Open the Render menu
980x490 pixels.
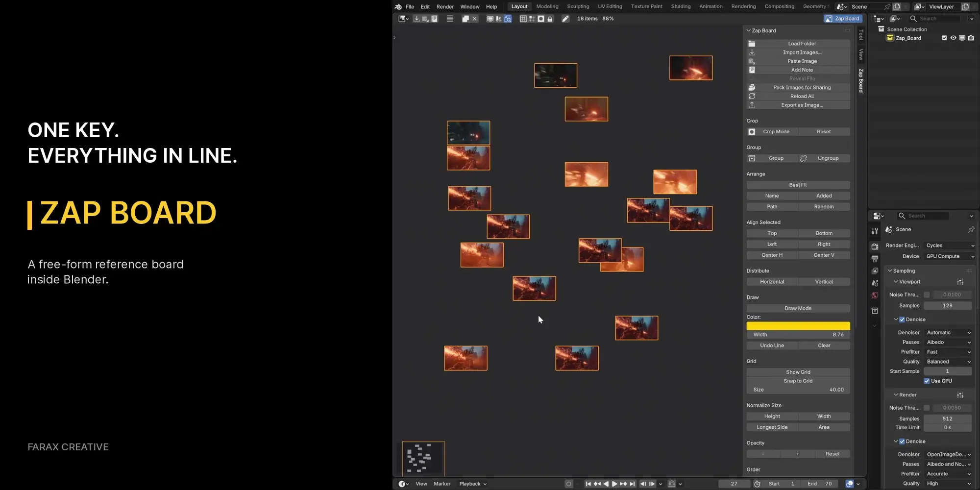point(445,7)
